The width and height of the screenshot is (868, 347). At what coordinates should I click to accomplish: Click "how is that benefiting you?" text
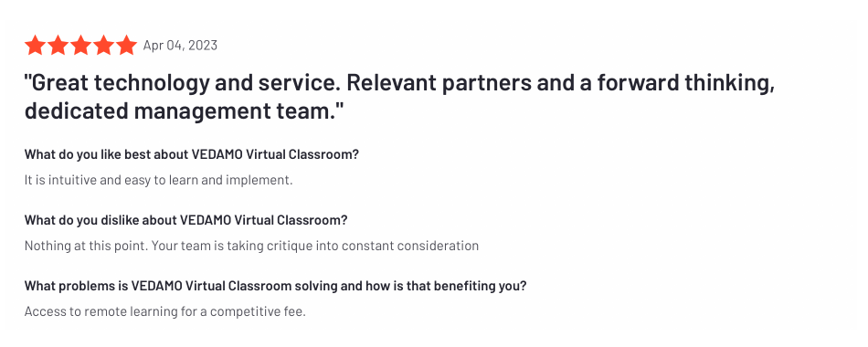[446, 286]
